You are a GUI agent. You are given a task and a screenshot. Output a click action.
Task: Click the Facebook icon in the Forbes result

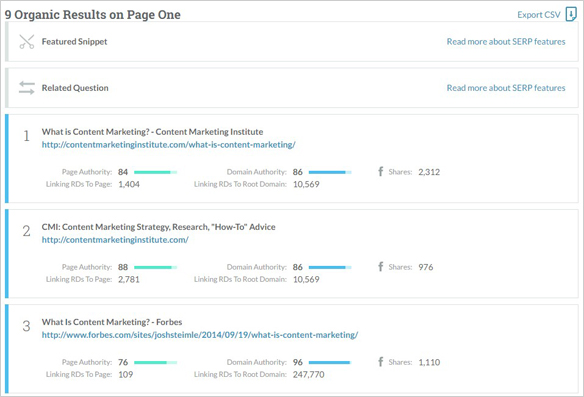(380, 362)
